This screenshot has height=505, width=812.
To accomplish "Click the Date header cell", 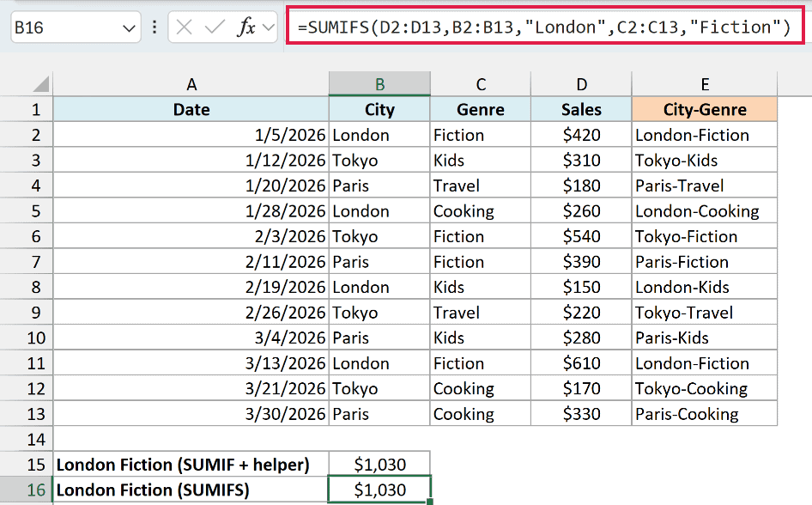I will 191,109.
